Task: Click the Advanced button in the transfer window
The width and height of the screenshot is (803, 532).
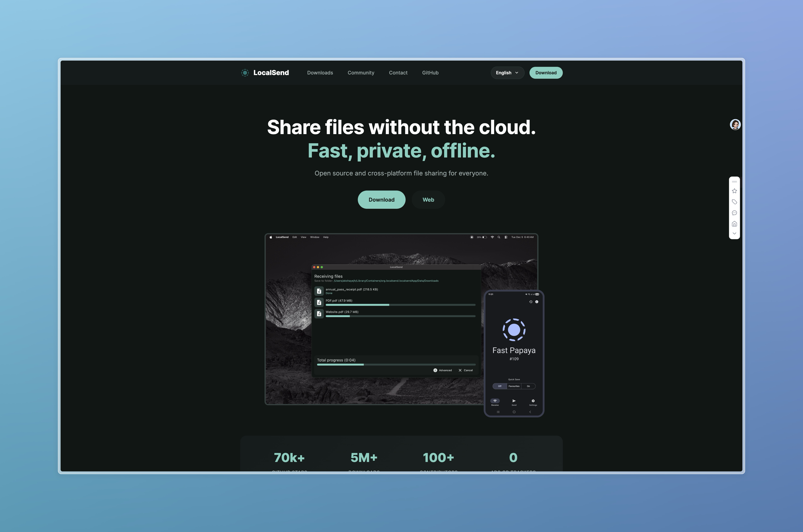Action: pos(443,370)
